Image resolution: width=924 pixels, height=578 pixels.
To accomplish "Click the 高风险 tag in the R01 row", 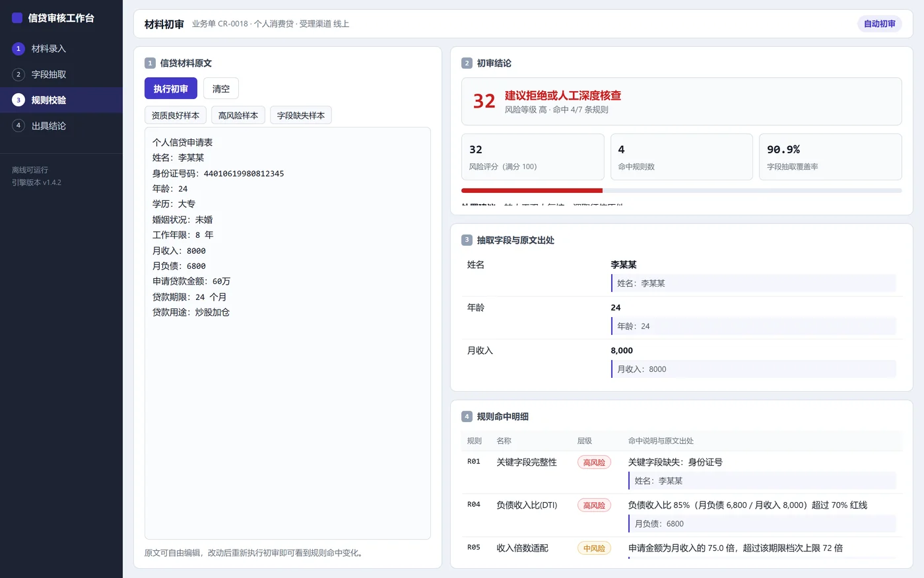I will click(594, 462).
